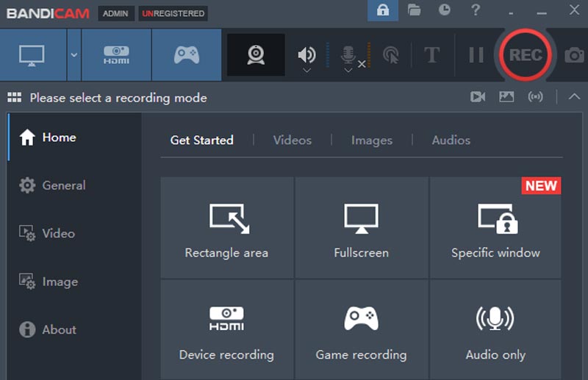Switch to Audios tab
Viewport: 588px width, 380px height.
coord(451,140)
